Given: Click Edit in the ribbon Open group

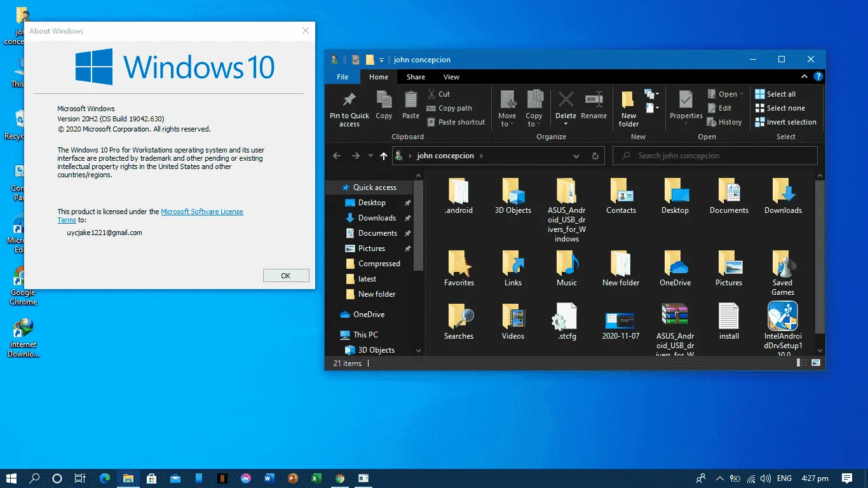Looking at the screenshot, I should point(719,108).
